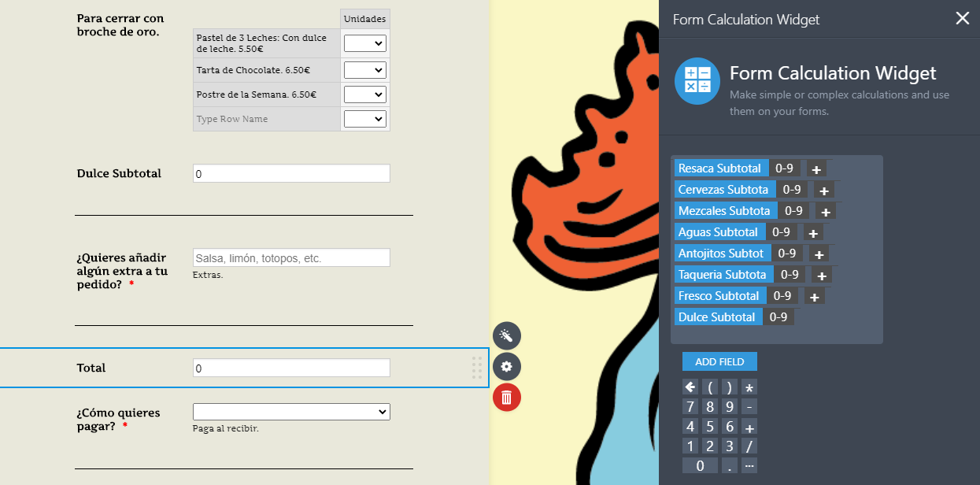This screenshot has width=980, height=485.
Task: Open the wizard wand icon beside Total
Action: [507, 336]
